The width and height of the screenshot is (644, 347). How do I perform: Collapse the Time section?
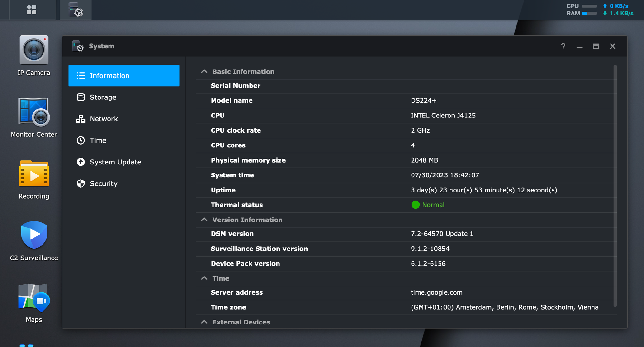coord(204,278)
